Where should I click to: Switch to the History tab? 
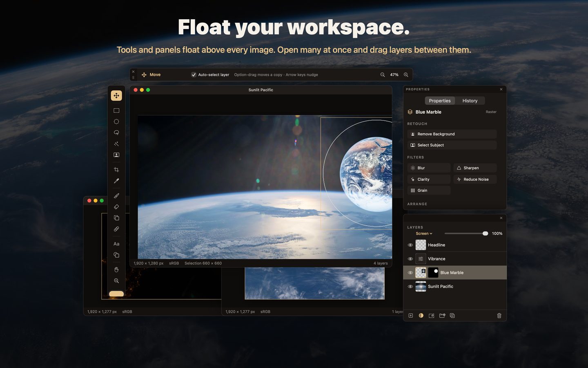[x=470, y=101]
